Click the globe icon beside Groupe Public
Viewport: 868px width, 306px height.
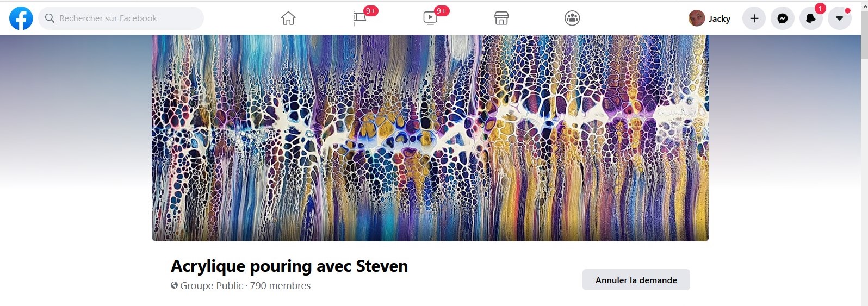pos(174,285)
